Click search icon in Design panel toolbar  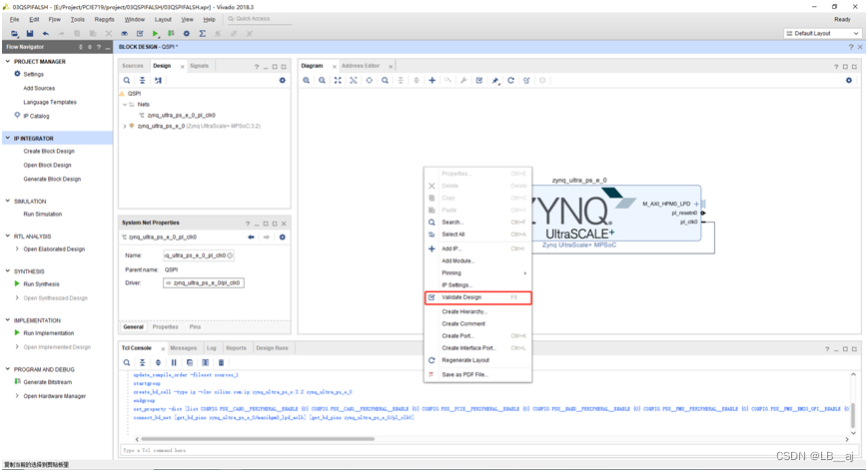tap(127, 80)
